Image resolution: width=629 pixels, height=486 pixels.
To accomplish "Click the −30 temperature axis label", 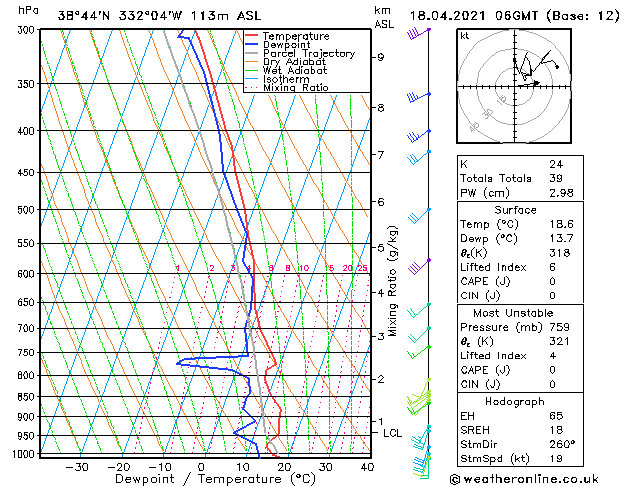I will [x=76, y=467].
